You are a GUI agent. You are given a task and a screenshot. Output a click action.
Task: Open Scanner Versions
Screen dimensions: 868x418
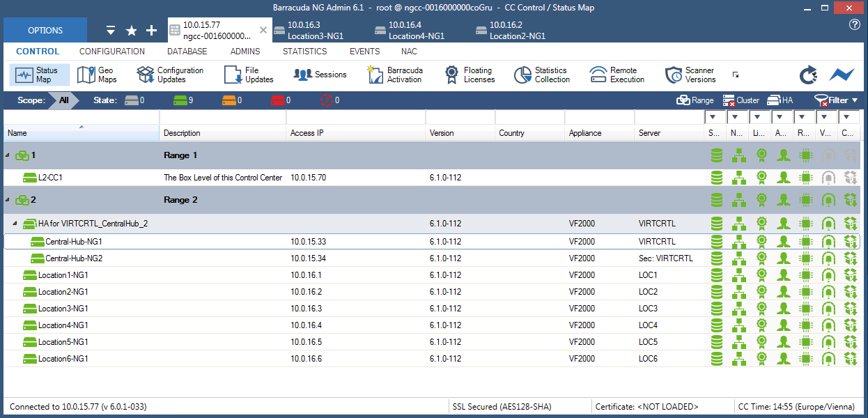pyautogui.click(x=690, y=75)
